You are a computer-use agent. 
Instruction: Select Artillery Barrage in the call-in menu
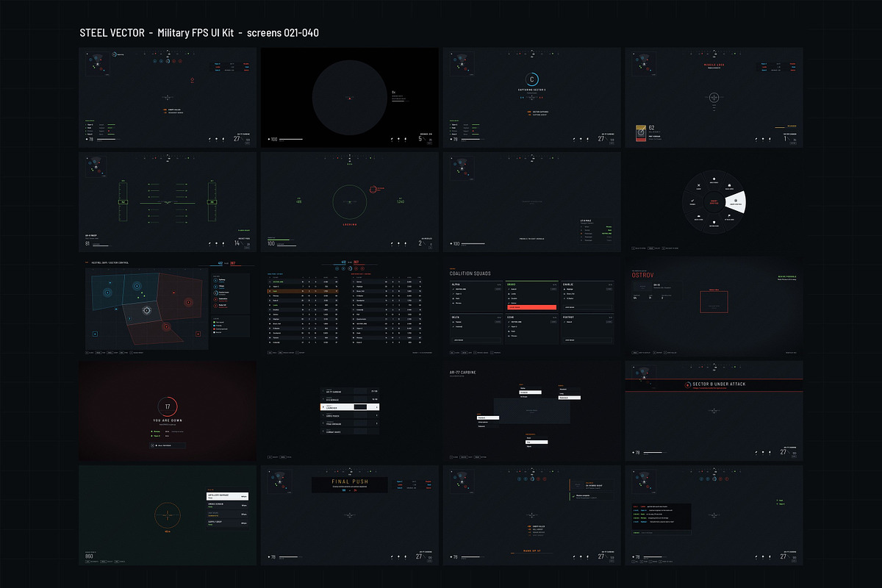227,497
